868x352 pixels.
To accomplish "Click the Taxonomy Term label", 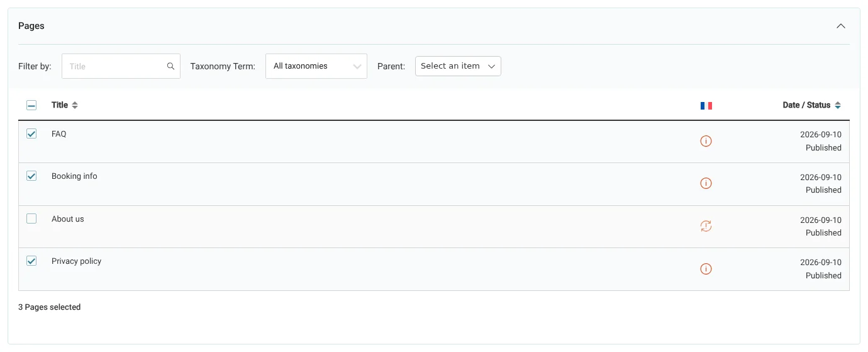I will pos(223,66).
